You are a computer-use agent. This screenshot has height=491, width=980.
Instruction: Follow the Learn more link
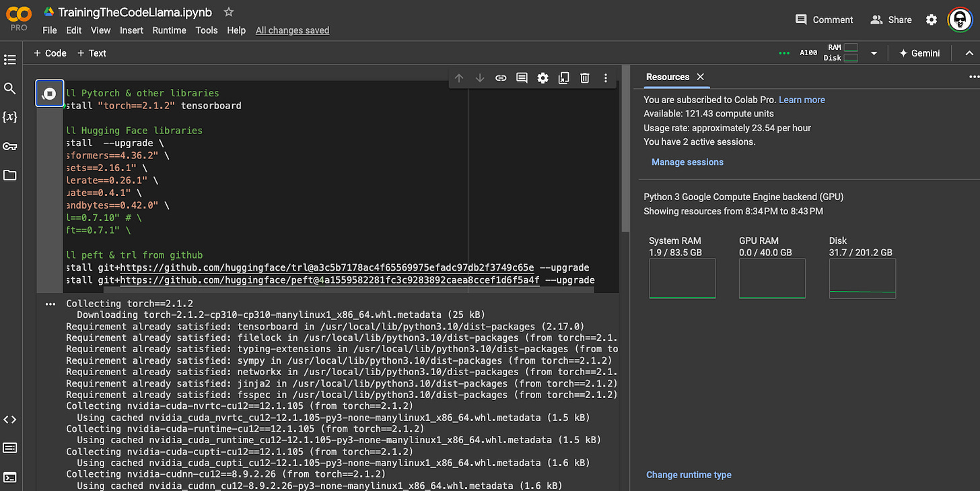tap(802, 100)
